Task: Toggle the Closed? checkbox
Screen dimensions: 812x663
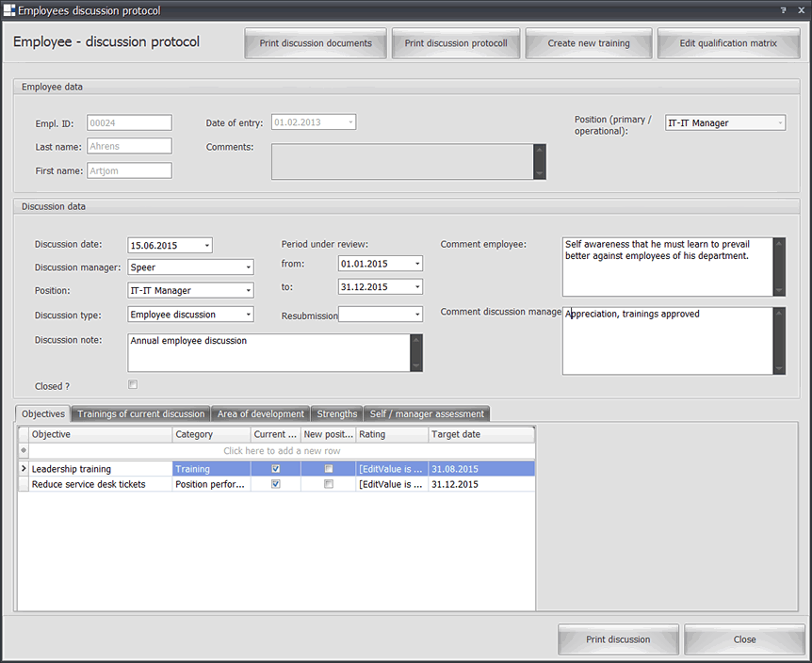Action: pos(133,384)
